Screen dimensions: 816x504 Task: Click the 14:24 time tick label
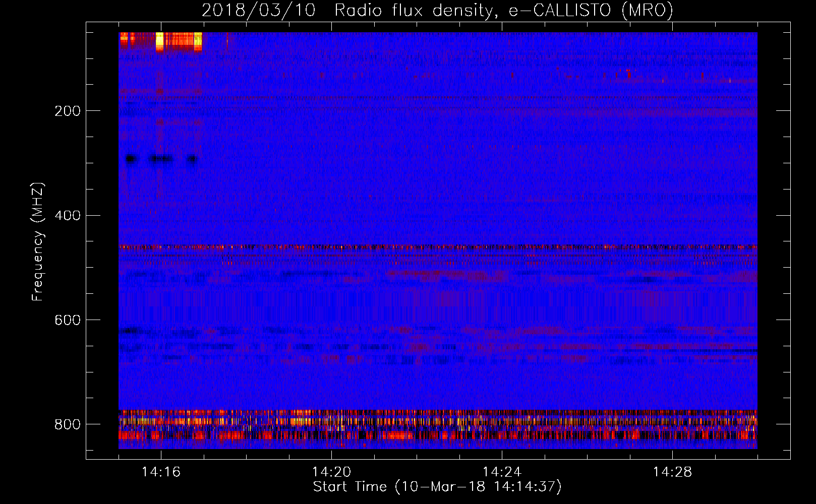pyautogui.click(x=502, y=472)
